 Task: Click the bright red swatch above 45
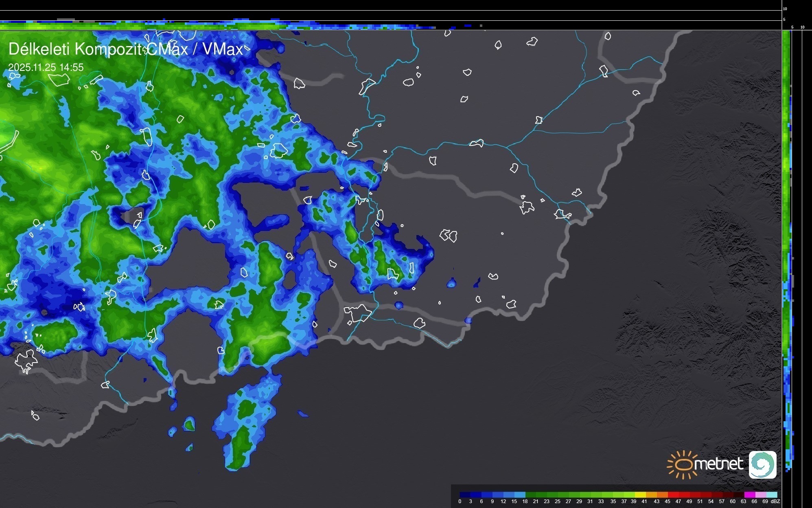tap(673, 495)
